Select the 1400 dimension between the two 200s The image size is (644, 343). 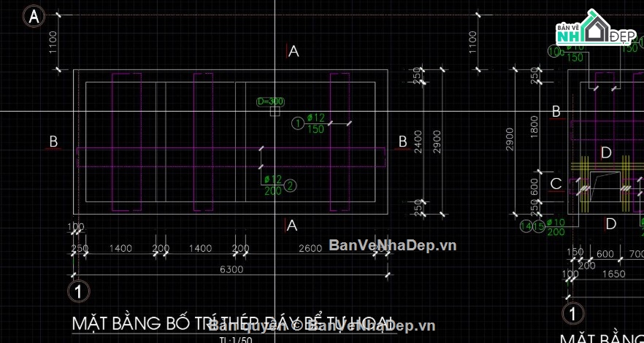200,248
